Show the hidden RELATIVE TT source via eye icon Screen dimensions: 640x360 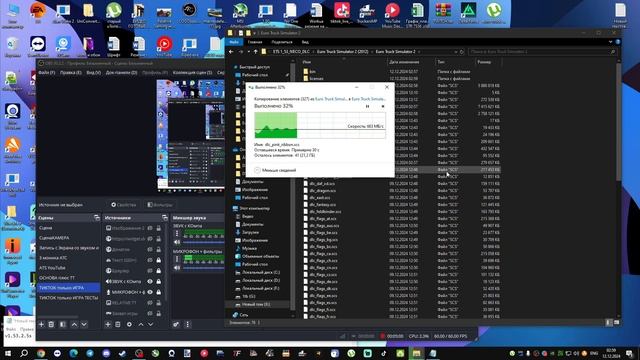click(x=150, y=303)
